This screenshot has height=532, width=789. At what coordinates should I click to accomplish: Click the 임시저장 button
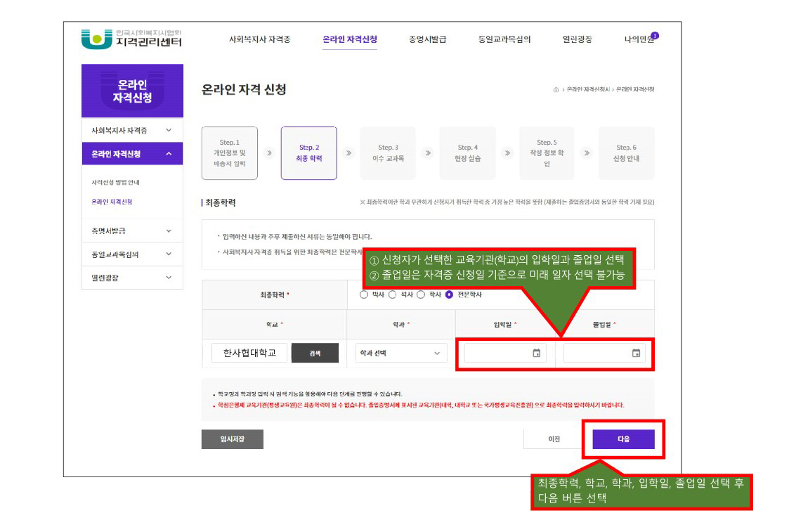coord(232,439)
